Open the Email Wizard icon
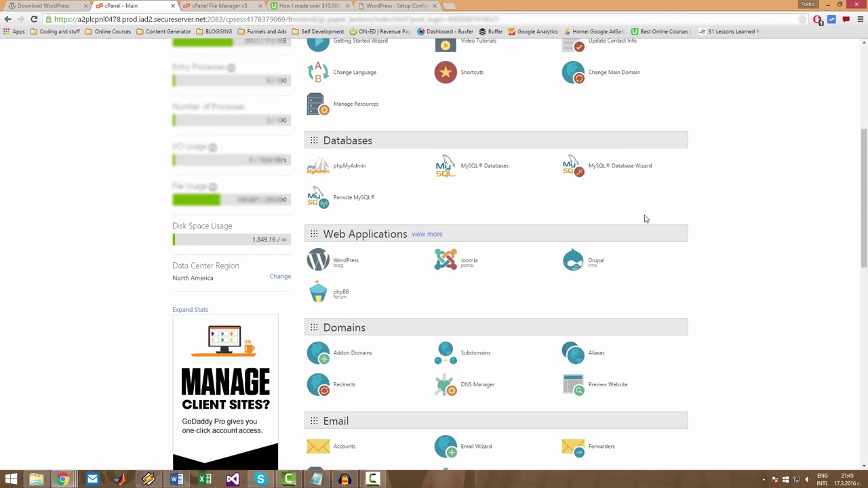The width and height of the screenshot is (868, 488). pyautogui.click(x=446, y=446)
